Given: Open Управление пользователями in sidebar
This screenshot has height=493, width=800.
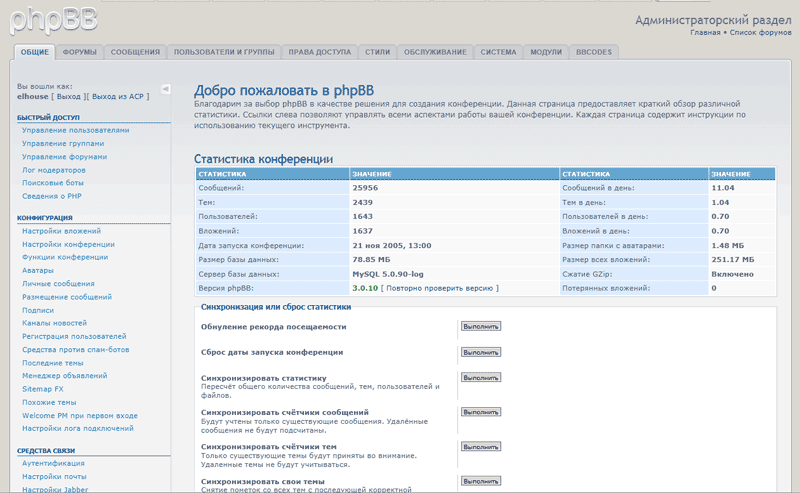Looking at the screenshot, I should coord(76,130).
